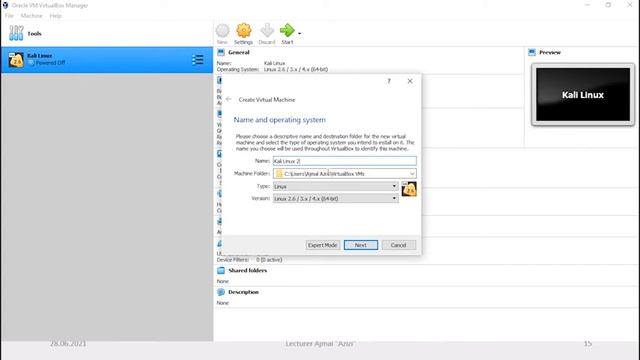Click the Discard toolbar icon

pyautogui.click(x=267, y=31)
